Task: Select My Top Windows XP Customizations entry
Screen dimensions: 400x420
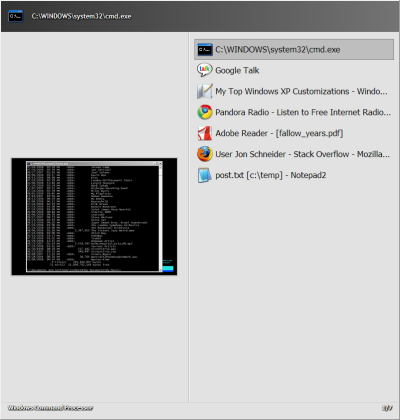Action: [x=294, y=91]
